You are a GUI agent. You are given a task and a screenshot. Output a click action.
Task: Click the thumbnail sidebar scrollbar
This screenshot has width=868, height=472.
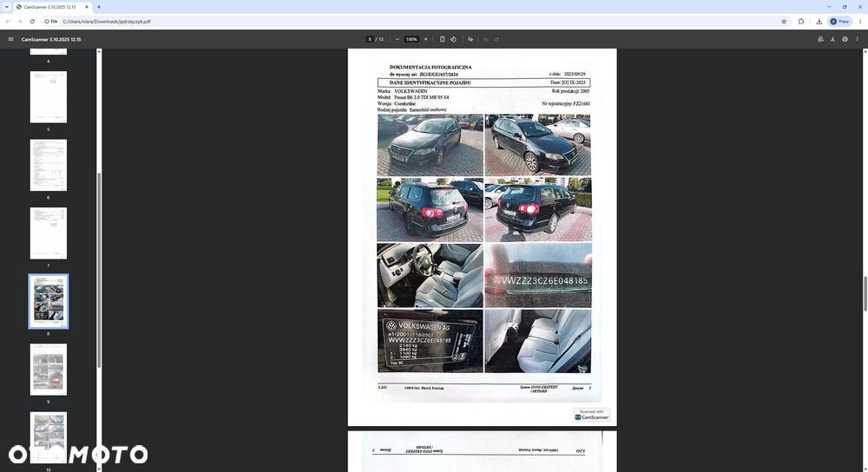pos(99,270)
